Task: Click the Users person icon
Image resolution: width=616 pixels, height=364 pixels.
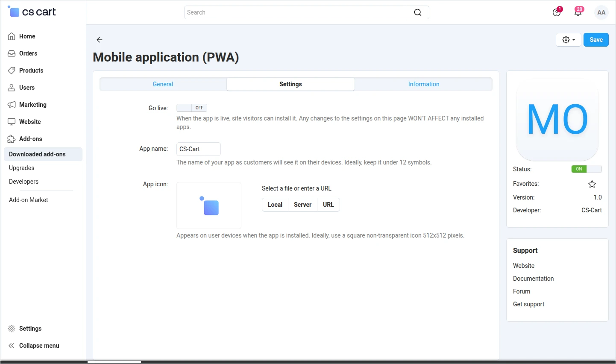Action: [x=12, y=88]
